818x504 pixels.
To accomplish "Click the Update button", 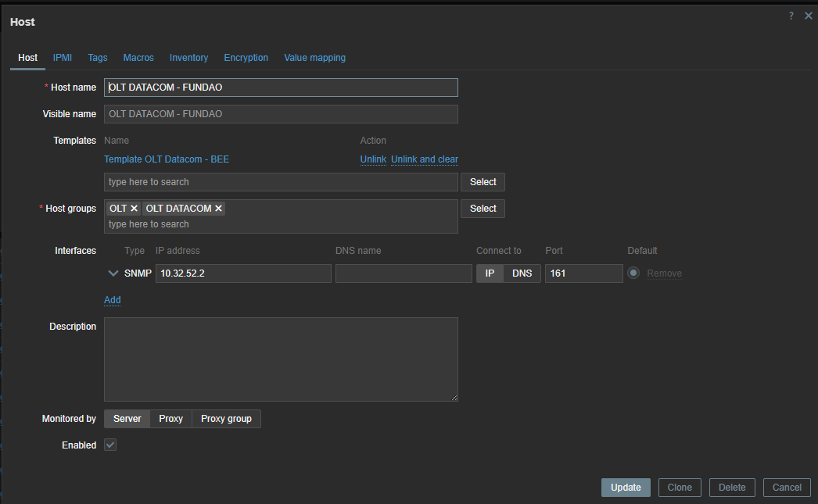I will click(626, 488).
